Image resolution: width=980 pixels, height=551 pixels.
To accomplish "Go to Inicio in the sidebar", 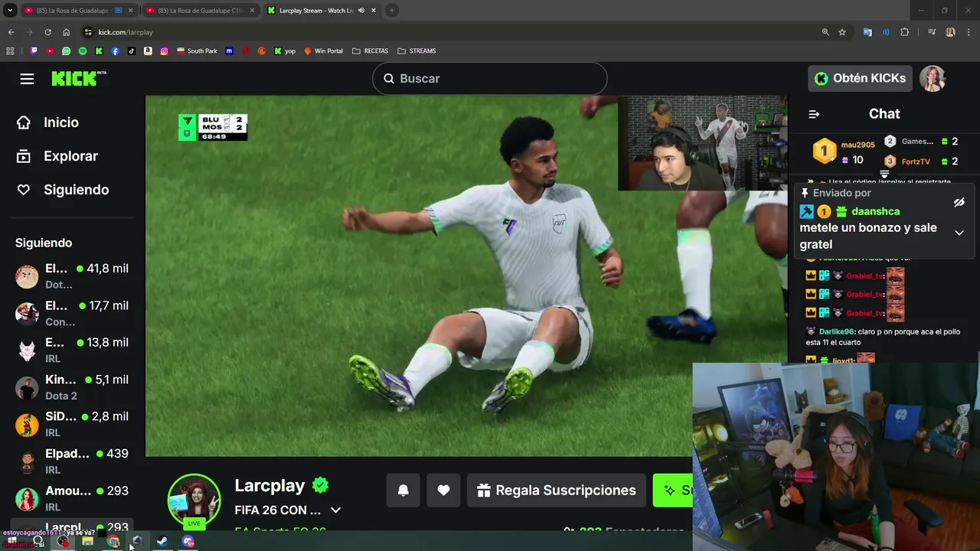I will click(61, 122).
